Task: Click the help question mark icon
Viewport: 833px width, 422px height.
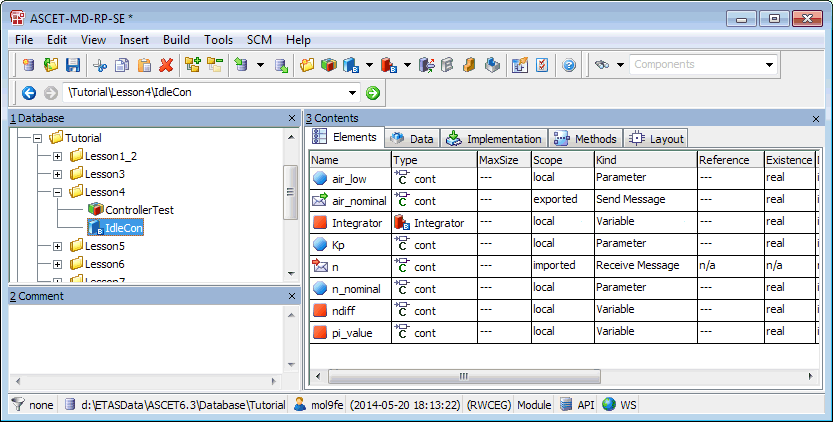Action: (569, 65)
